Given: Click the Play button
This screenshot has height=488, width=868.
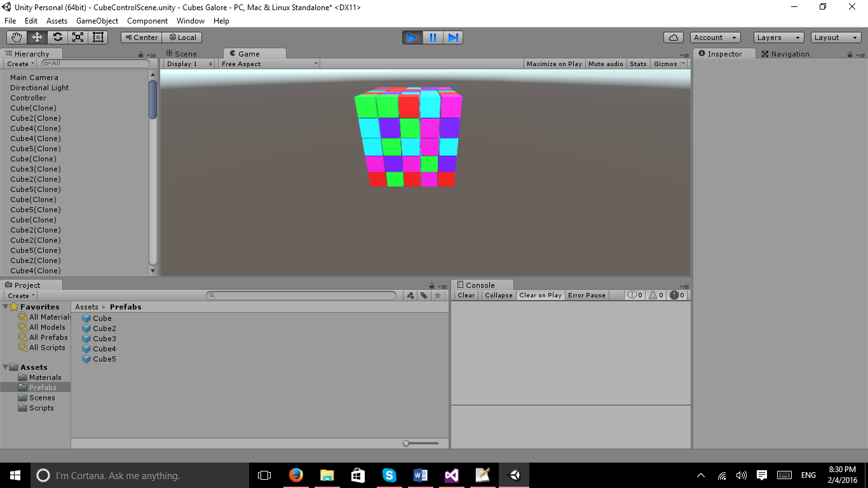Looking at the screenshot, I should pyautogui.click(x=412, y=37).
